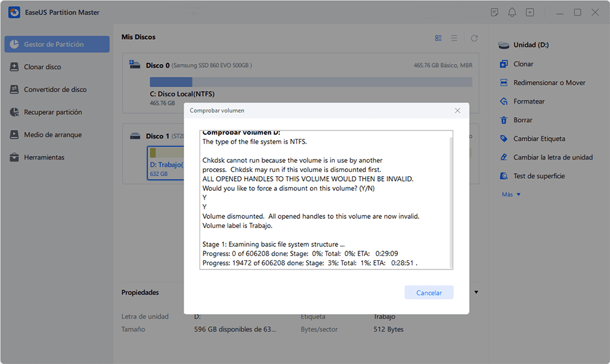
Task: Switch to the grid disk view
Action: tap(439, 38)
